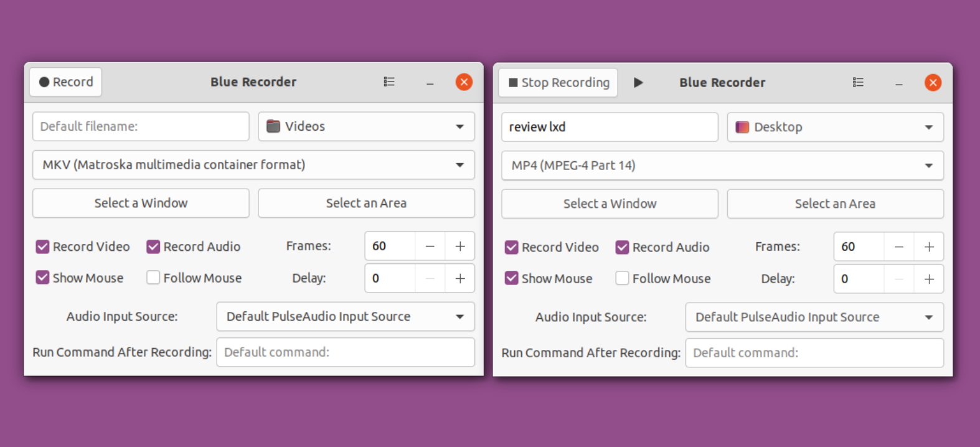980x447 pixels.
Task: Click the play triangle next to Stop Recording
Action: click(x=638, y=83)
